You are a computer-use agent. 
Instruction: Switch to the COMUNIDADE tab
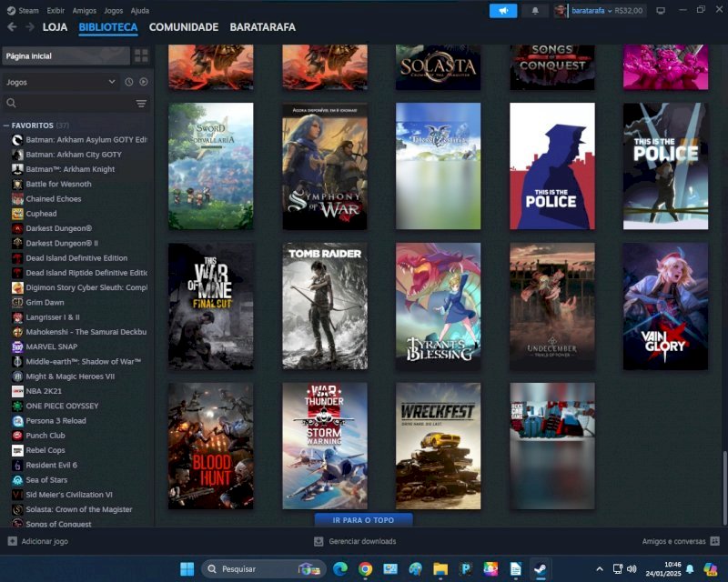[x=184, y=27]
